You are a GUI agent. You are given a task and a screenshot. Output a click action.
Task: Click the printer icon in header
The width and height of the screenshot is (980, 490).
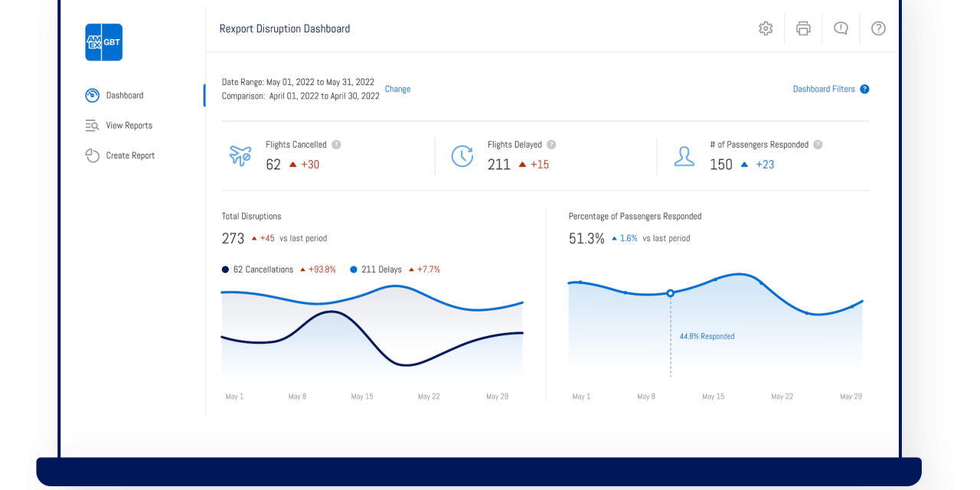click(x=803, y=28)
